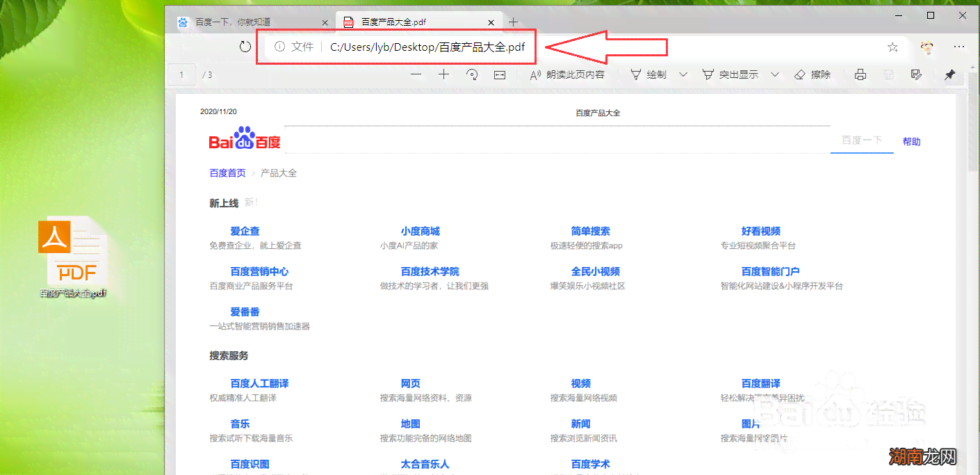Close the 百度产品大全.pdf tab
Screen dimensions: 980x475
click(x=491, y=22)
